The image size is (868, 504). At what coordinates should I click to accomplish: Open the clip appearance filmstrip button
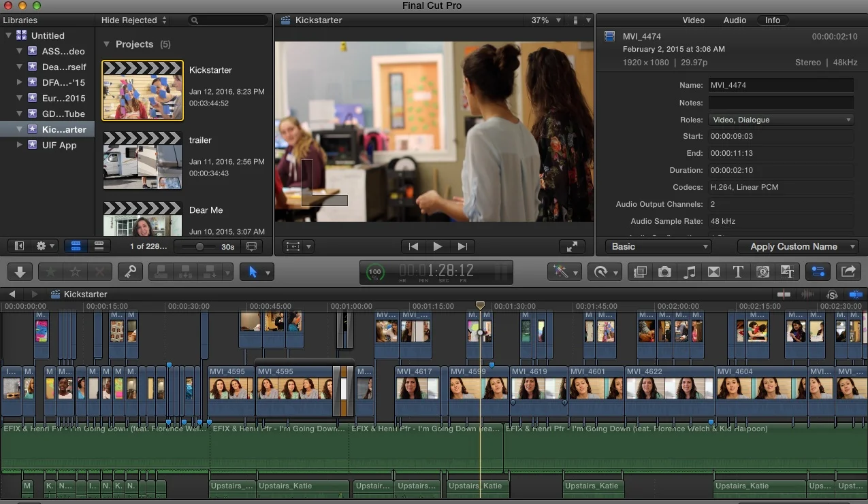pos(251,246)
